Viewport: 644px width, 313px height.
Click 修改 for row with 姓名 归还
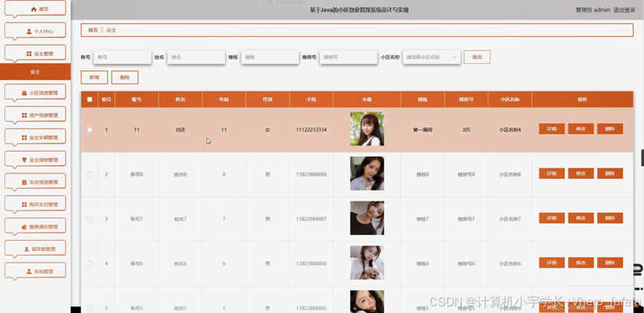581,129
